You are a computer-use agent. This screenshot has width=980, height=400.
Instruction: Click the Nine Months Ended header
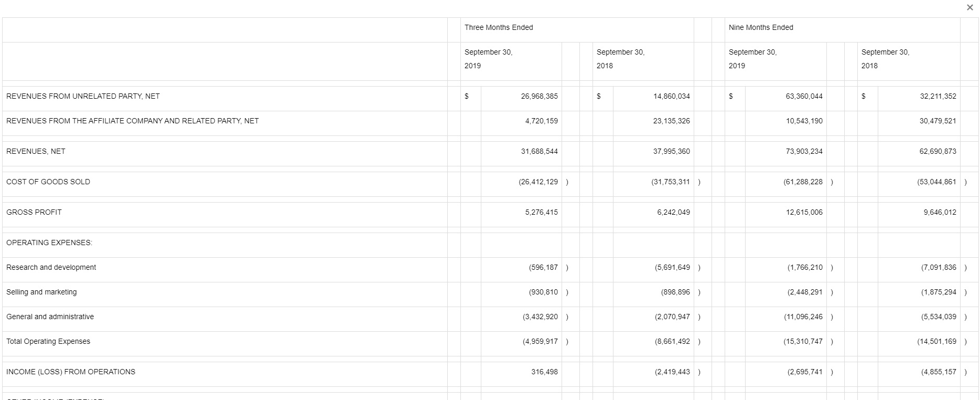point(760,28)
